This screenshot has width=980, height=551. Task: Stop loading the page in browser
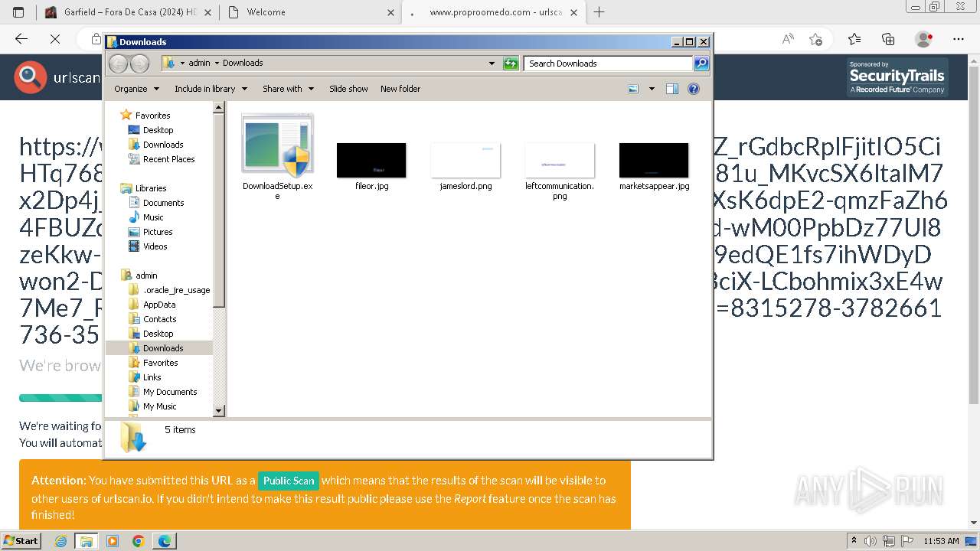55,39
